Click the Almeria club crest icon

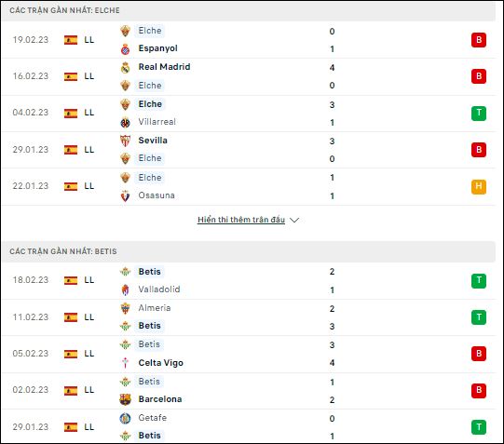pos(125,308)
